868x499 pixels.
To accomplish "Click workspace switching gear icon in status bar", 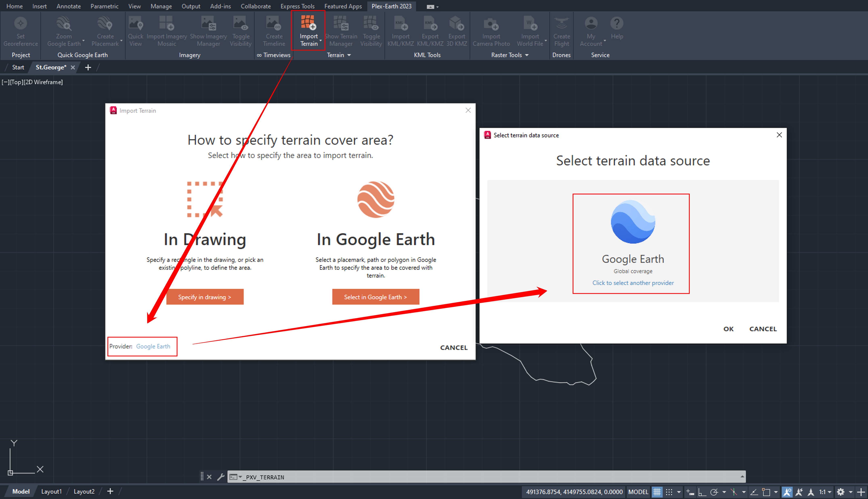I will [841, 492].
